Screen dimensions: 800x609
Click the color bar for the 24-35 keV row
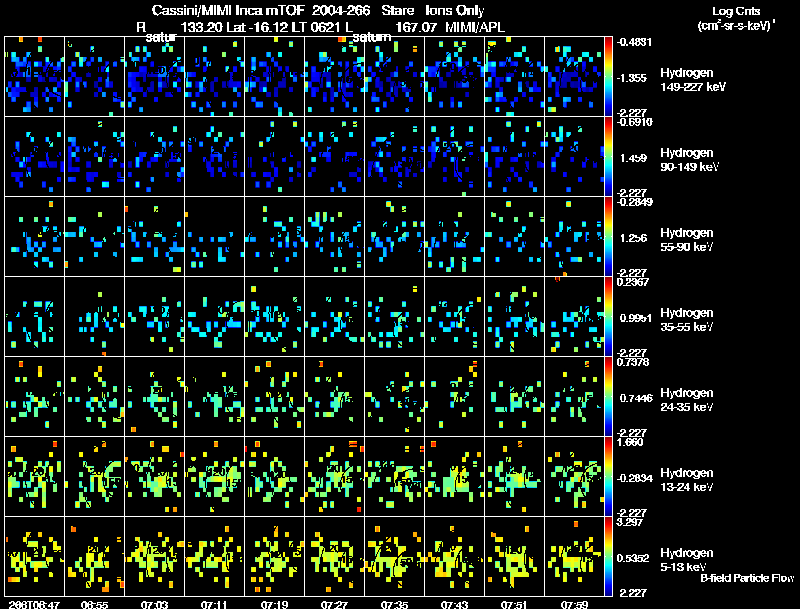point(608,397)
